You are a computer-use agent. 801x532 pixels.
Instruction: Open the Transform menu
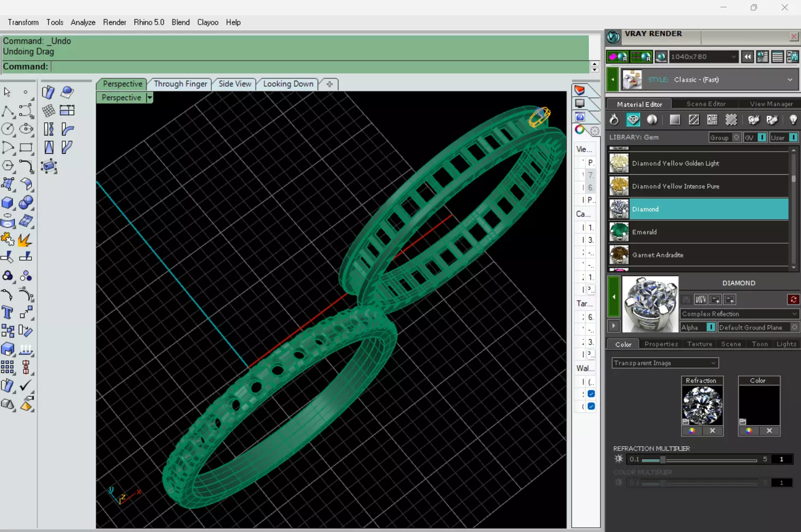click(x=23, y=22)
